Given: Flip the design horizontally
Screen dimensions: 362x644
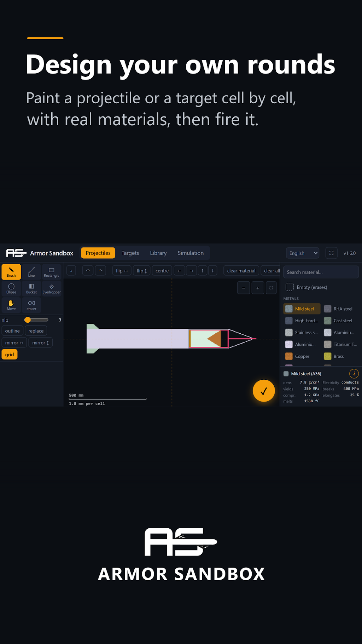Looking at the screenshot, I should [x=122, y=271].
